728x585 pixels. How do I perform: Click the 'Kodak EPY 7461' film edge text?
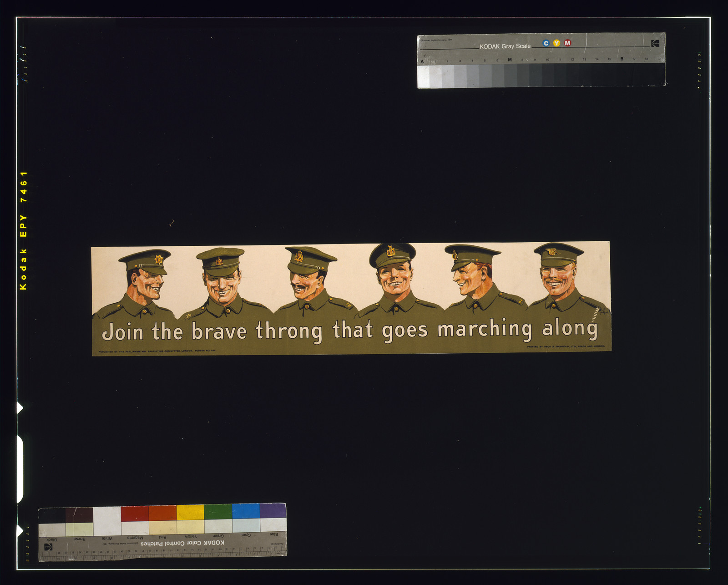pyautogui.click(x=24, y=230)
